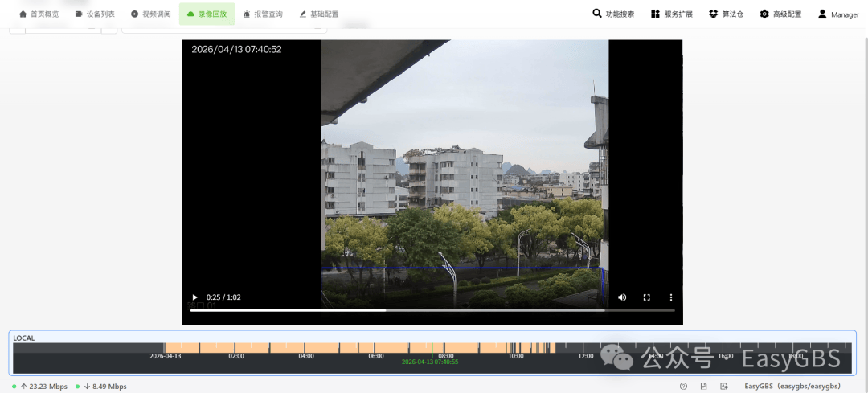
Task: Mute the video player volume
Action: pyautogui.click(x=622, y=297)
